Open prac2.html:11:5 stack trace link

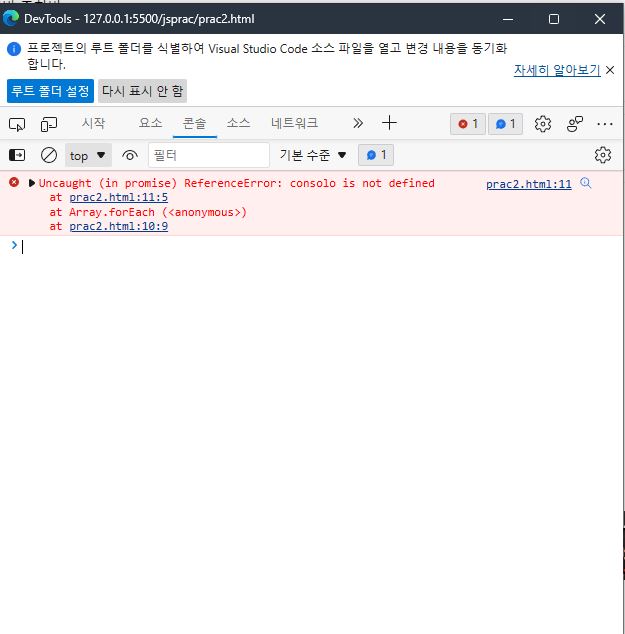(118, 197)
